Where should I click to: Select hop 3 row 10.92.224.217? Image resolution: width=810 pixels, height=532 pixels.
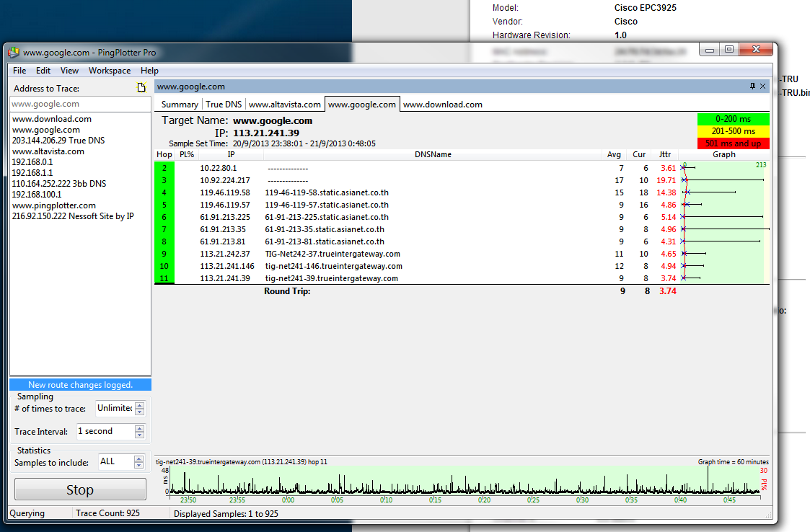(x=462, y=180)
